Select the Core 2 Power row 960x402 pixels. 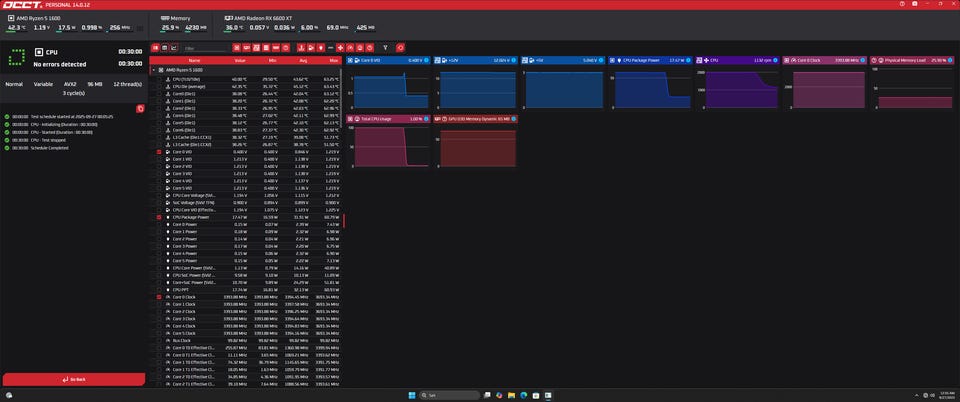[x=246, y=239]
